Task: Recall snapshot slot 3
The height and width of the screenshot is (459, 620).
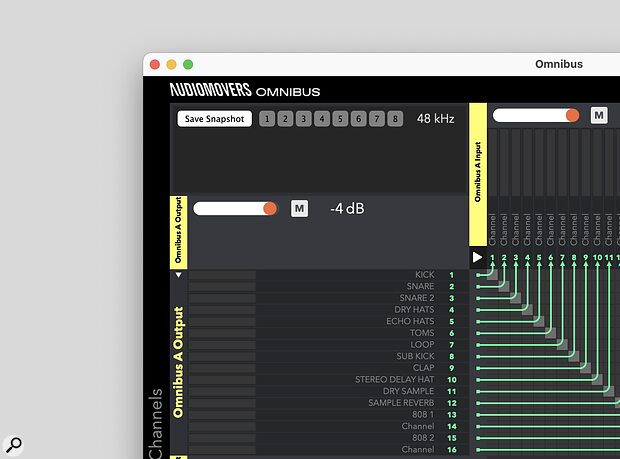Action: (303, 119)
